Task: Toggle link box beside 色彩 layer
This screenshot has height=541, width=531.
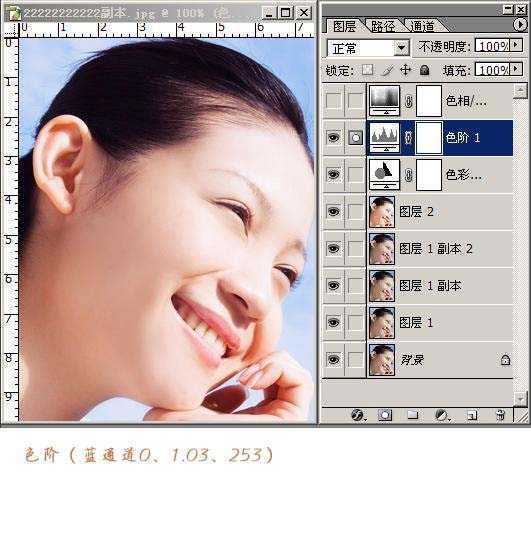Action: tap(355, 175)
